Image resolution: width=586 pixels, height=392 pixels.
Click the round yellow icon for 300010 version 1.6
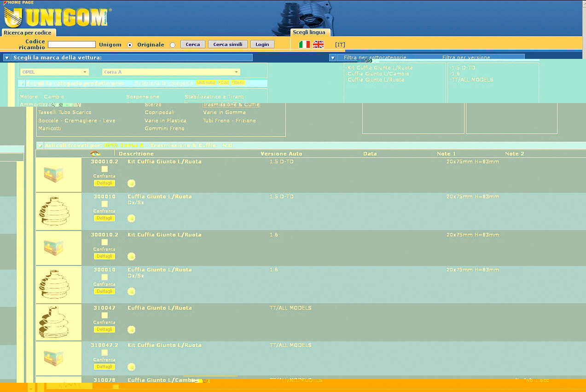(x=131, y=291)
